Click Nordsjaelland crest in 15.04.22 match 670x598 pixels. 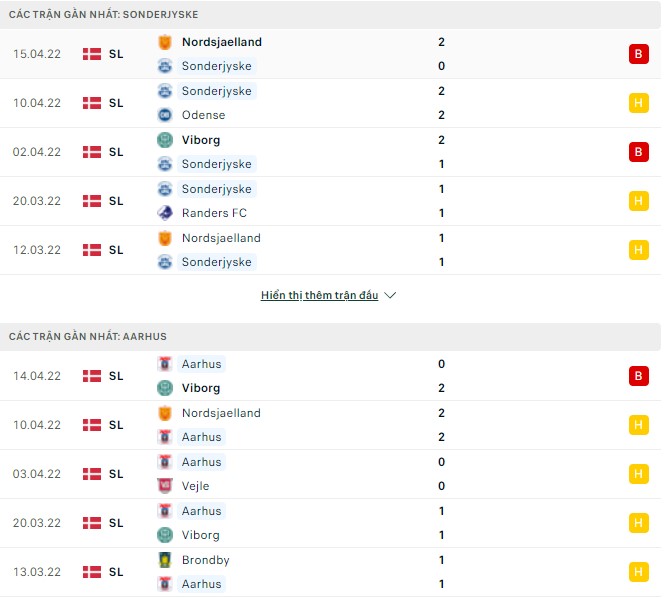click(x=165, y=42)
